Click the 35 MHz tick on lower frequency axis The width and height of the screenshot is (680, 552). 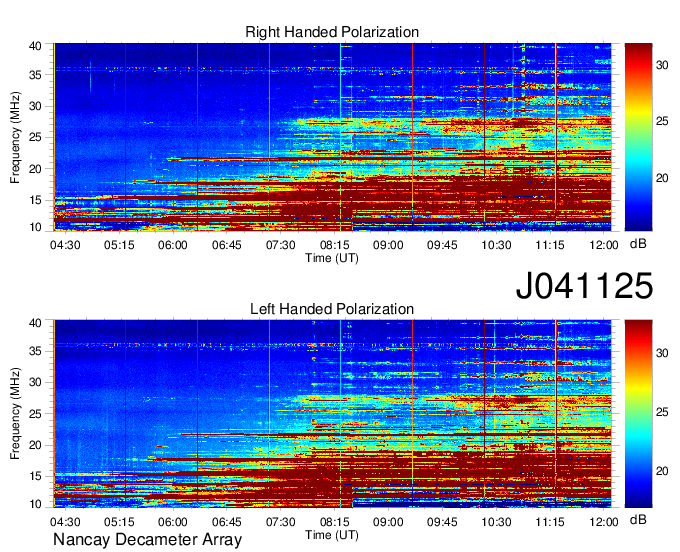coord(35,351)
